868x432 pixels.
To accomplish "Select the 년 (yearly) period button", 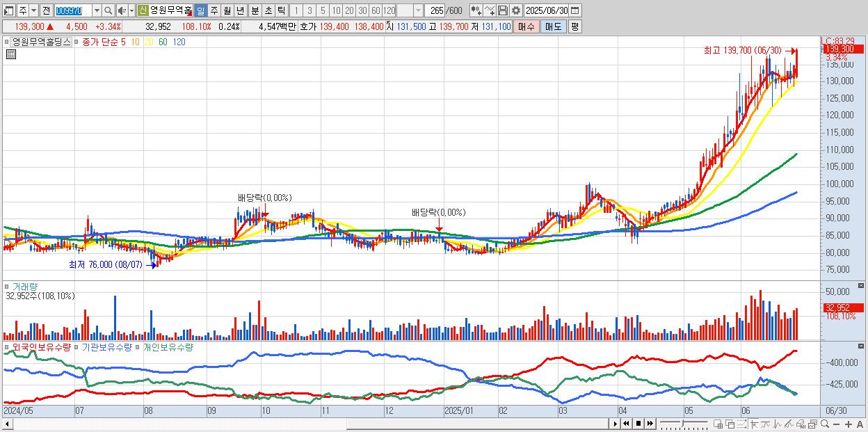I will click(x=240, y=10).
